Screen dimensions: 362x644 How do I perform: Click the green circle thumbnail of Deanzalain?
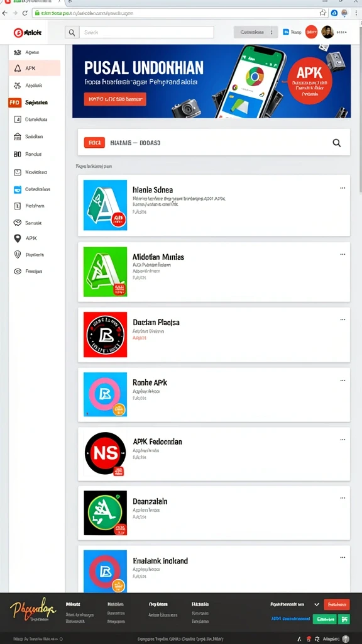point(105,513)
